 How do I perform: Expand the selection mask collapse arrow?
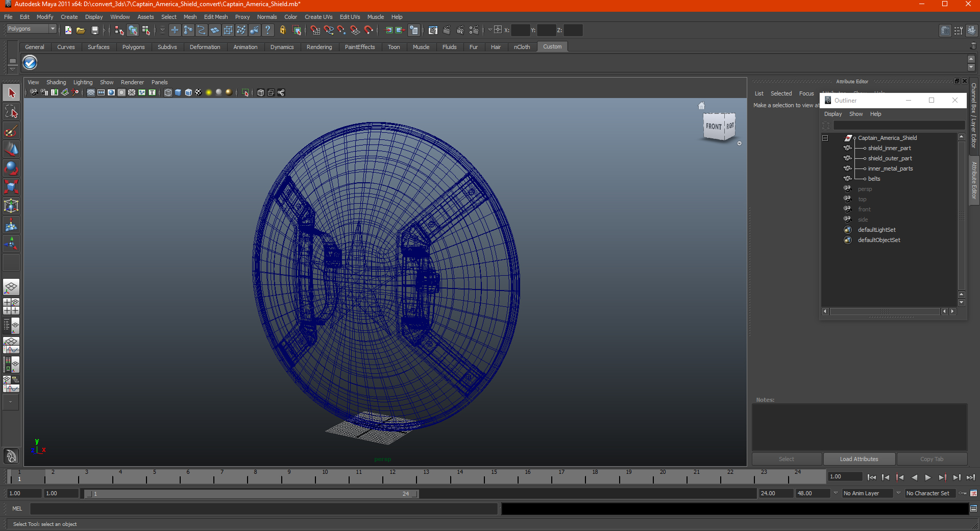[x=162, y=30]
